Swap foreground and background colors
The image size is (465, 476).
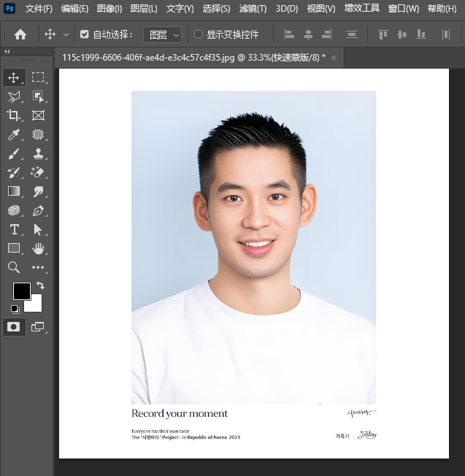click(x=40, y=285)
